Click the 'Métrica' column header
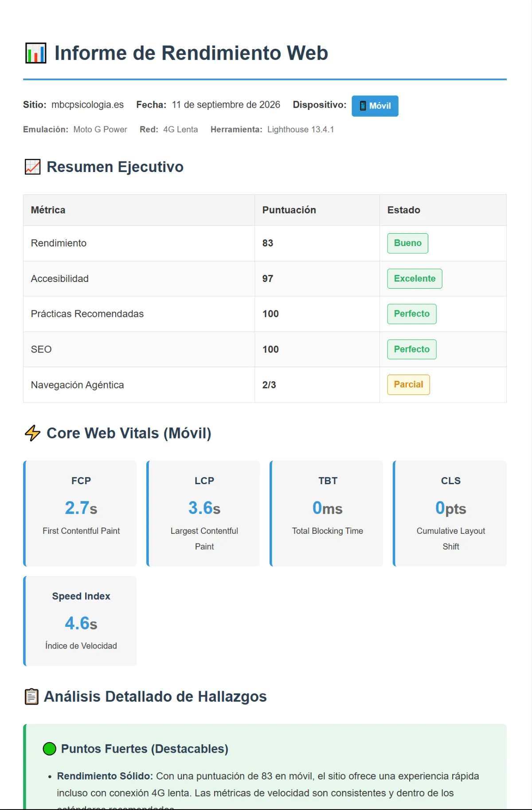The height and width of the screenshot is (810, 532). pos(48,210)
